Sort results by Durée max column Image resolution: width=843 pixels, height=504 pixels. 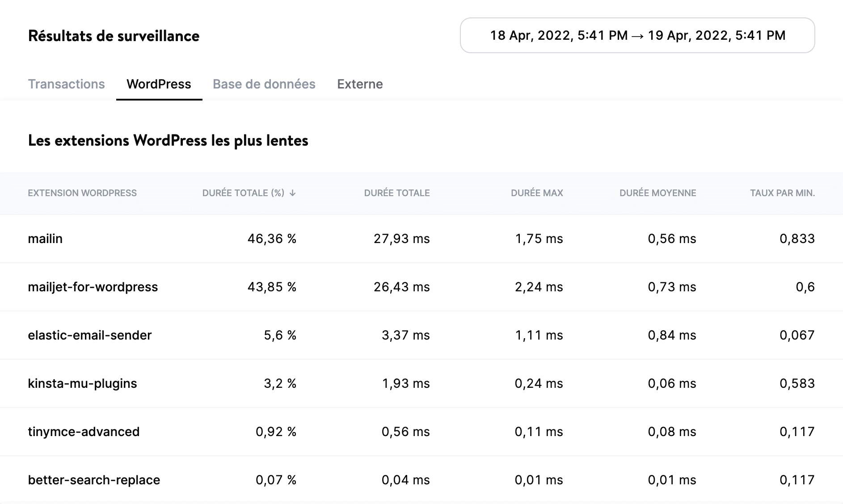pyautogui.click(x=536, y=193)
